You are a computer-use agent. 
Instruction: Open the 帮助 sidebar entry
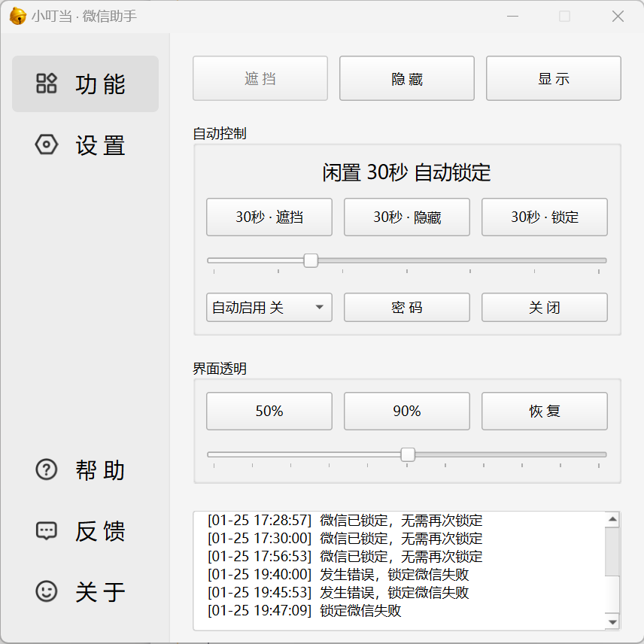pos(86,470)
